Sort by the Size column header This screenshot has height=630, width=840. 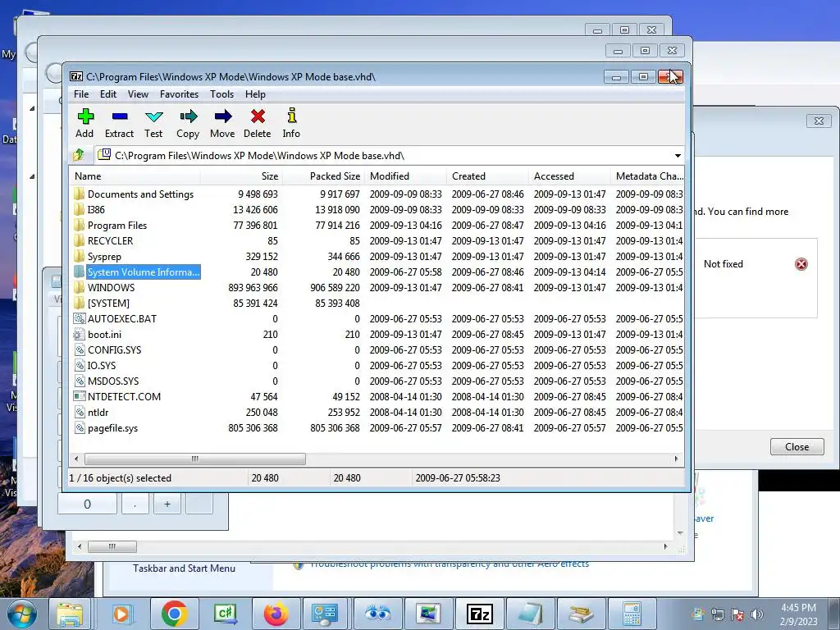pyautogui.click(x=242, y=176)
